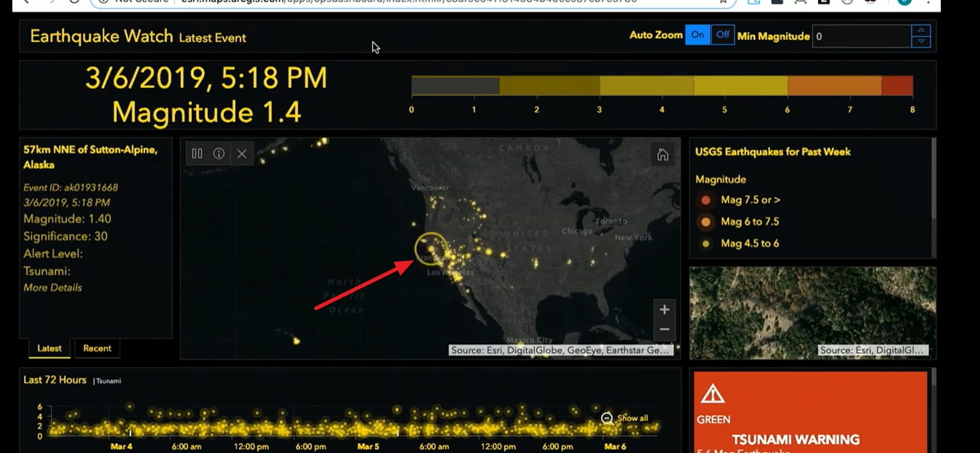The image size is (980, 453).
Task: Click the tsunami warning triangle icon
Action: click(x=713, y=394)
